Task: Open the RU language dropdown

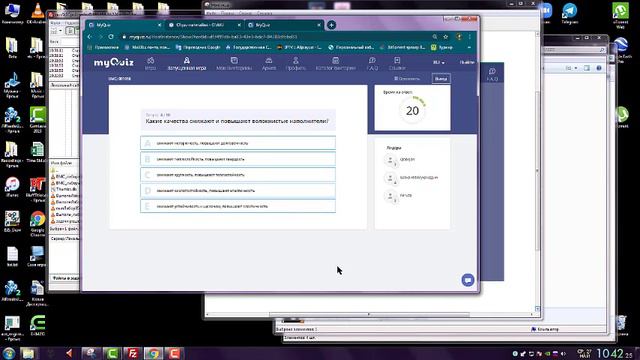Action: click(439, 62)
